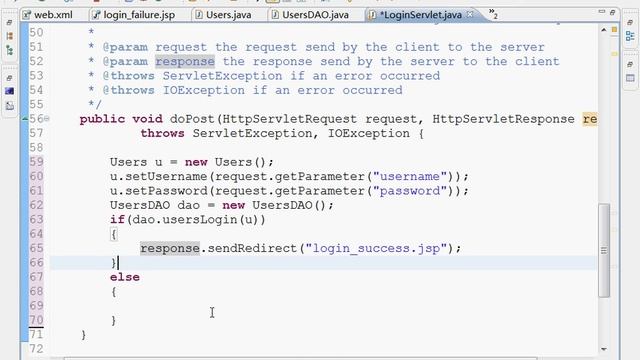Click the 'else' keyword on line 67
The height and width of the screenshot is (360, 640).
click(x=125, y=278)
